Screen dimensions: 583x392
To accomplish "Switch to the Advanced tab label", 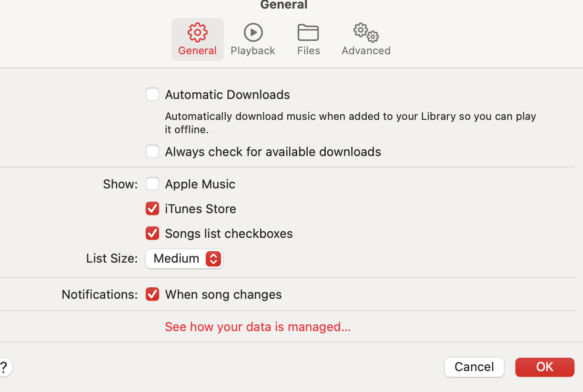I will click(366, 50).
